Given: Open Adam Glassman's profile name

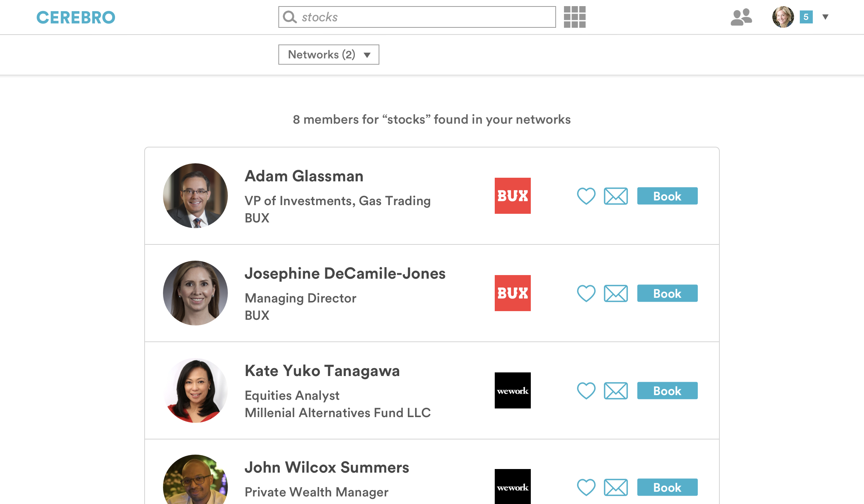Looking at the screenshot, I should coord(304,176).
